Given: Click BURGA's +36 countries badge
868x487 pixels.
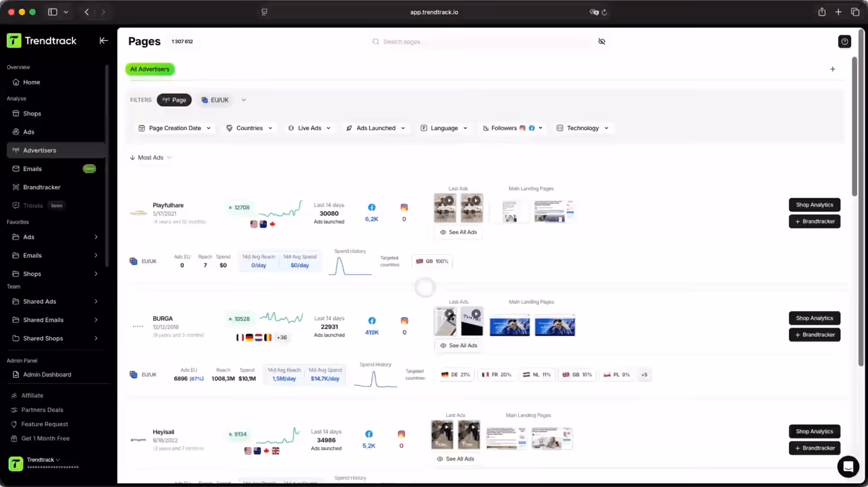Looking at the screenshot, I should 281,338.
